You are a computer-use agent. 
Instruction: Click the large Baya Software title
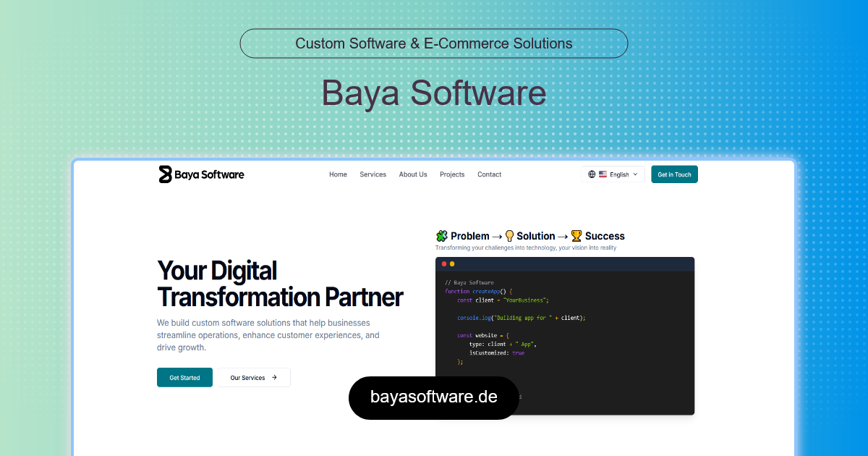[x=434, y=93]
